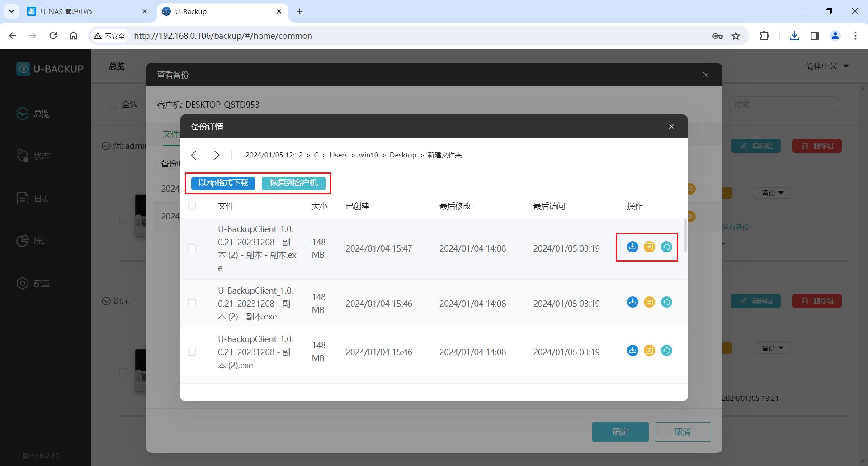Click the win10 breadcrumb path segment
Viewport: 868px width, 466px height.
pyautogui.click(x=368, y=155)
